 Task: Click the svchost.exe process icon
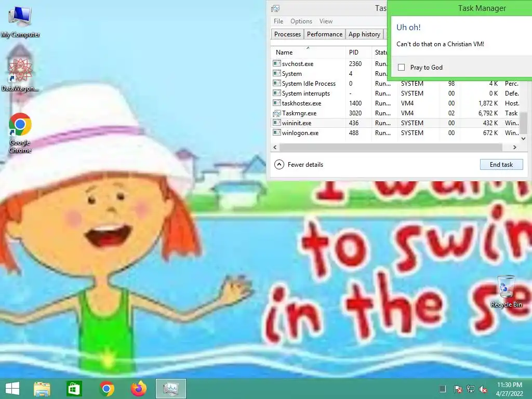(x=277, y=63)
